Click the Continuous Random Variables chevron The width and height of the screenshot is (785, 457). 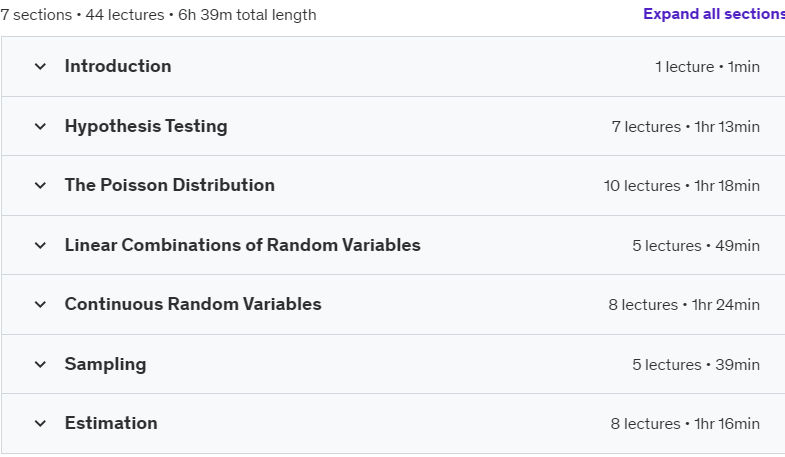coord(40,305)
